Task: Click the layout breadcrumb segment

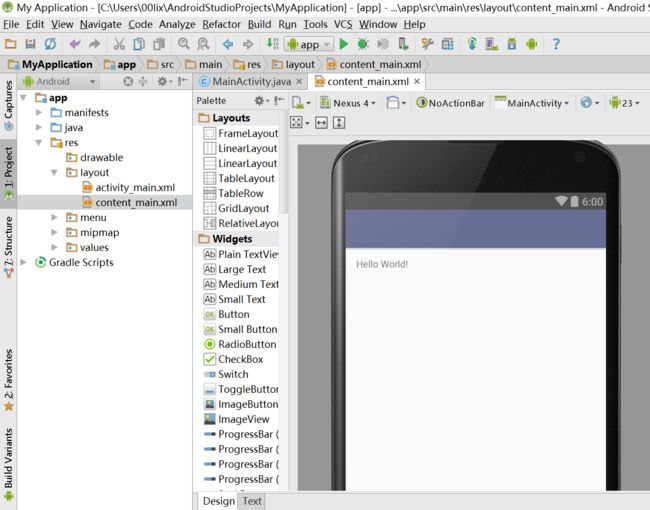Action: coord(294,65)
